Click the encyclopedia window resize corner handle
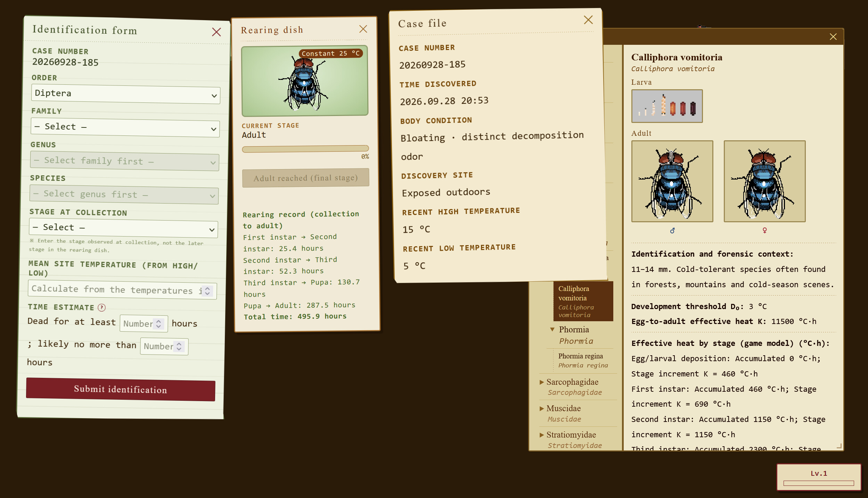The width and height of the screenshot is (868, 498). click(839, 446)
